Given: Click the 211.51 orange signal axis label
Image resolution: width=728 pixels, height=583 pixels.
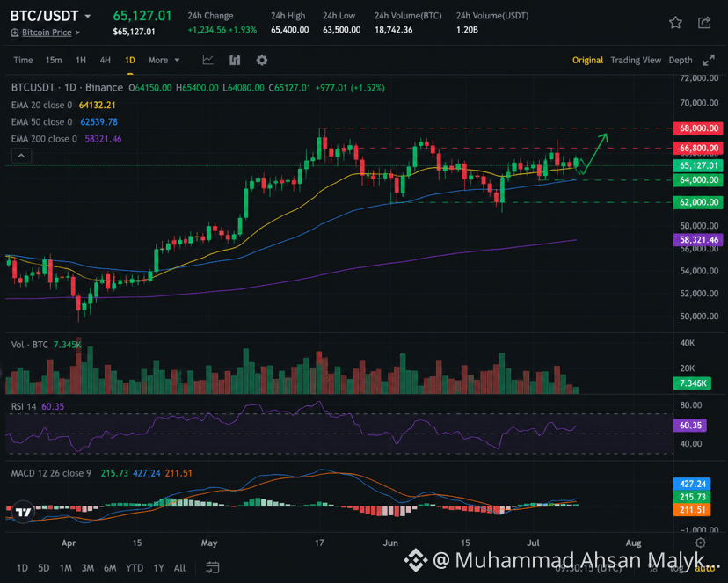Looking at the screenshot, I should (x=692, y=510).
